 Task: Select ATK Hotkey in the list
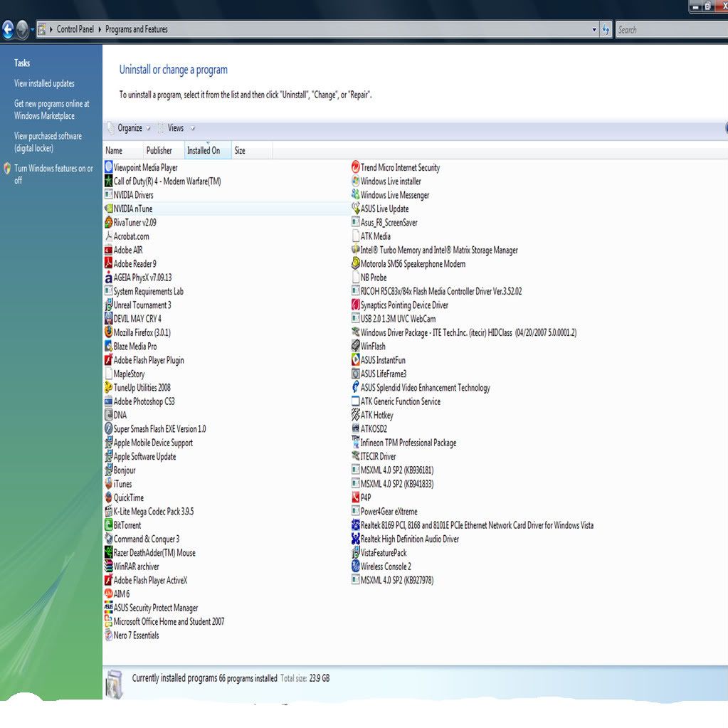point(376,415)
